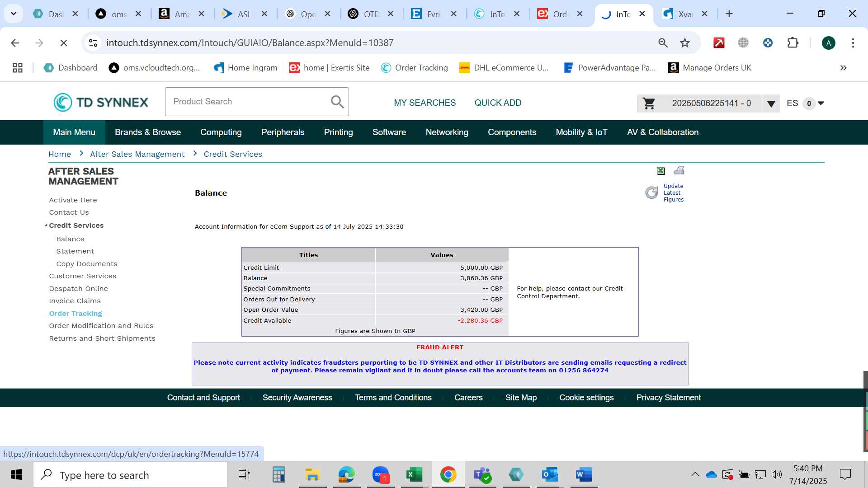
Task: Open the Extensions puzzle icon
Action: point(793,43)
